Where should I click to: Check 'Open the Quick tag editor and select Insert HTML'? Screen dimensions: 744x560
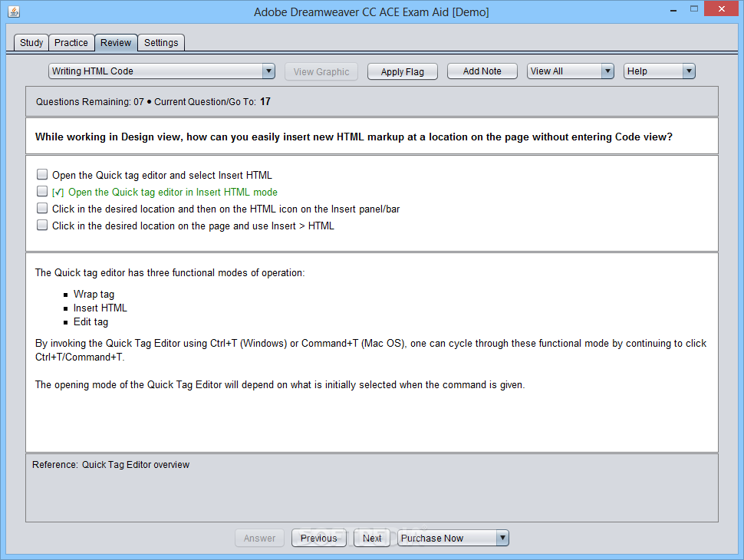pyautogui.click(x=42, y=175)
